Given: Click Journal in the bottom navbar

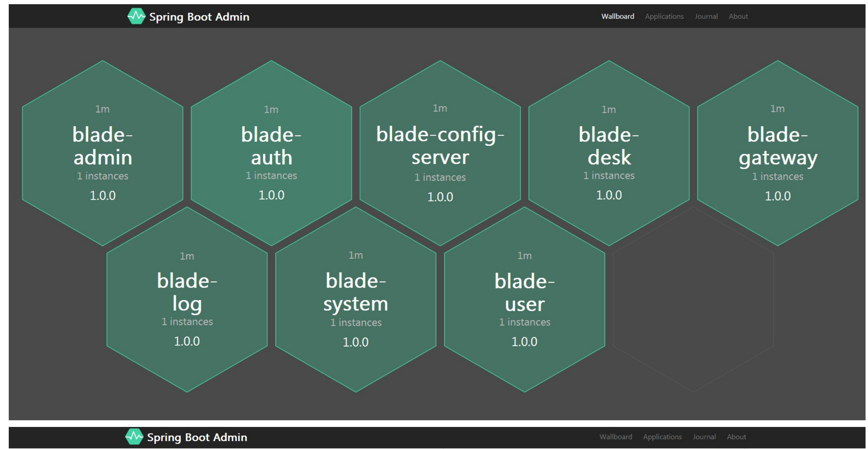Looking at the screenshot, I should 704,437.
